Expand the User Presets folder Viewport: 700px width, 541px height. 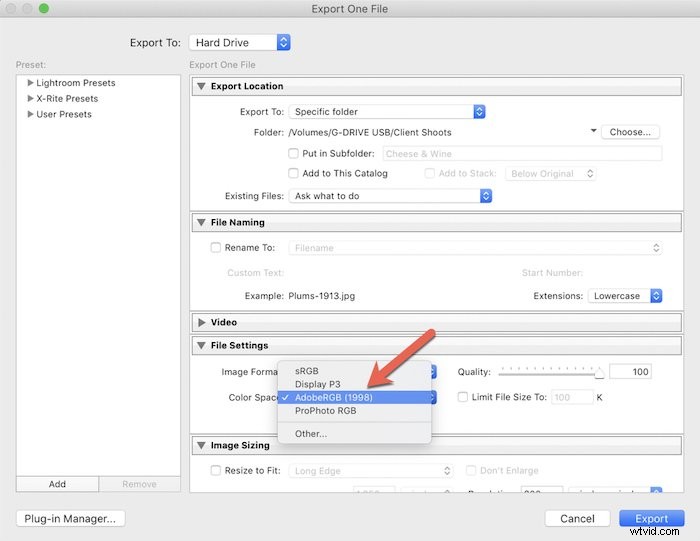[x=31, y=114]
